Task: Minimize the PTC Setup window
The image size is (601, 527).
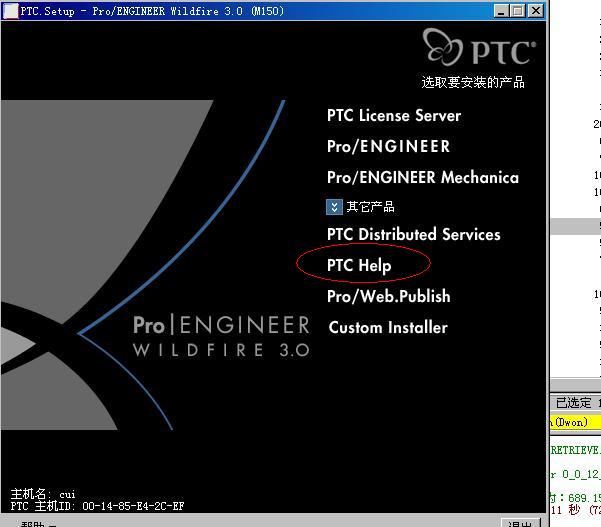Action: tap(501, 11)
